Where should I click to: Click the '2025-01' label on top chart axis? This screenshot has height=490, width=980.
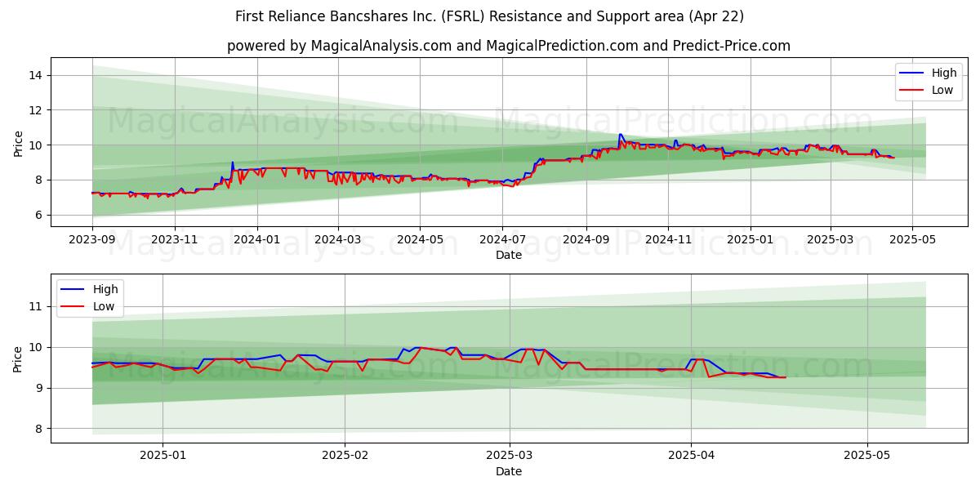[749, 239]
